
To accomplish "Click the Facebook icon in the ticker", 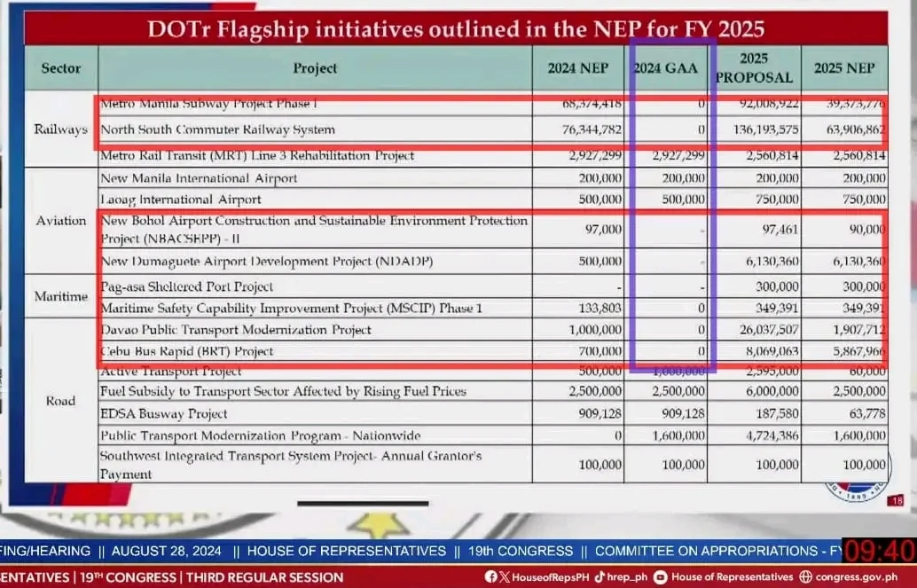I will pyautogui.click(x=490, y=576).
